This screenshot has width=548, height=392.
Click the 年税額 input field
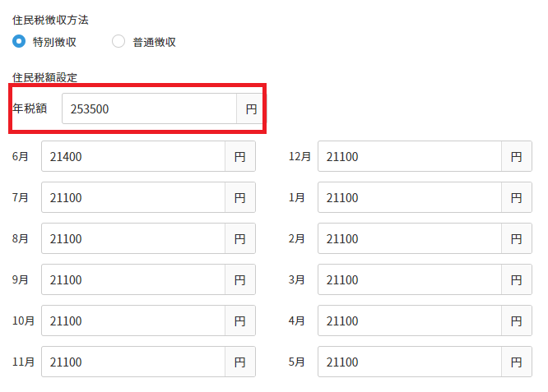pos(149,108)
